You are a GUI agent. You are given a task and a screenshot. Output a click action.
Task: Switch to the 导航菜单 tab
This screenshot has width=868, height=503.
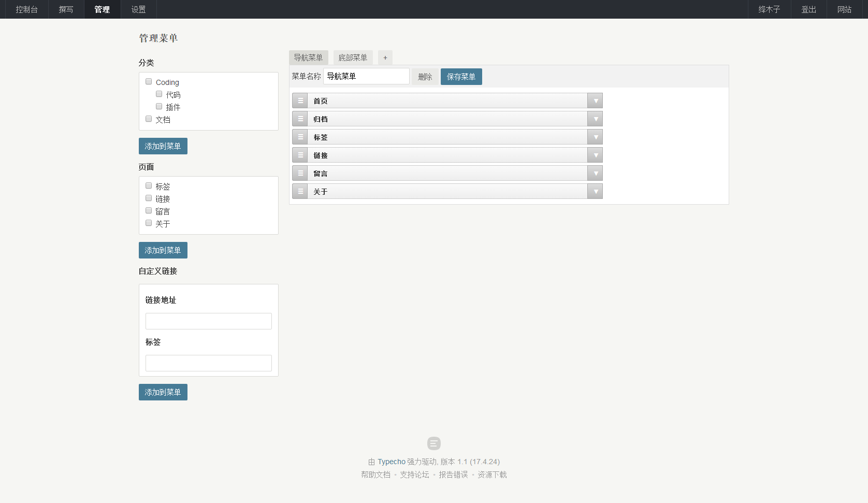[308, 58]
